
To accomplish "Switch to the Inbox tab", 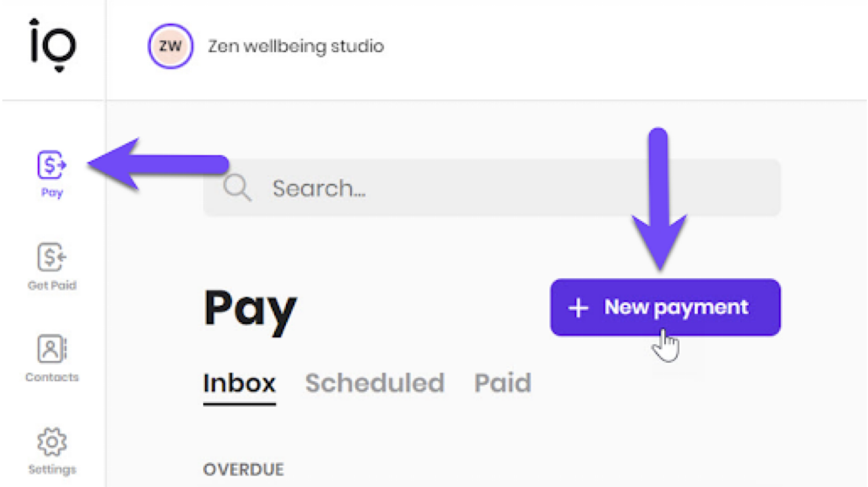I will point(239,383).
